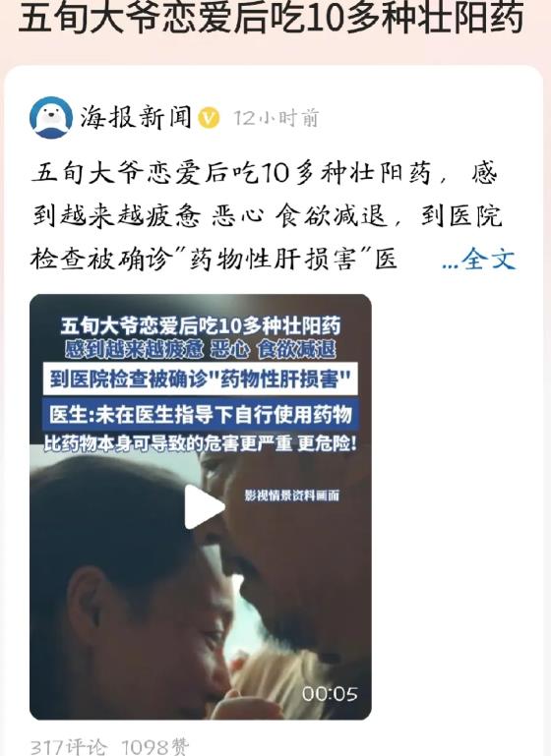Click the 00:05 video duration label
Image resolution: width=551 pixels, height=756 pixels.
(x=330, y=694)
